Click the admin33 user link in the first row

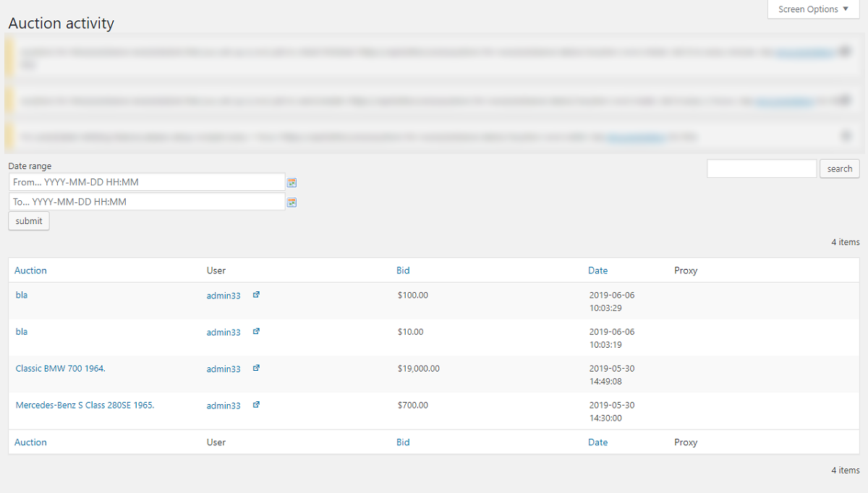tap(224, 295)
